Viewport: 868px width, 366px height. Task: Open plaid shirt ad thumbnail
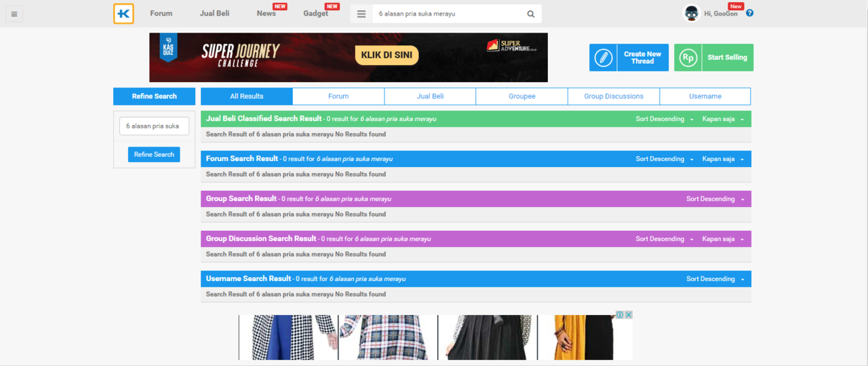click(388, 337)
